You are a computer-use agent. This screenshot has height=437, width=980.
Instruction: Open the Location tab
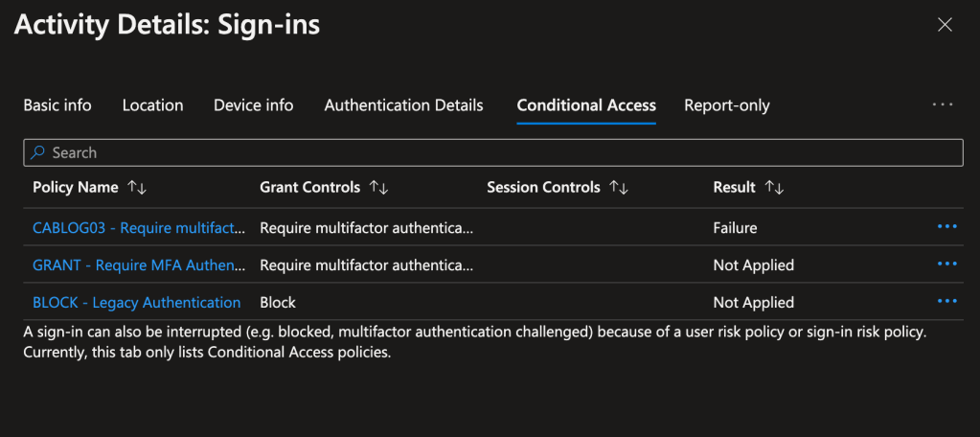pyautogui.click(x=152, y=105)
